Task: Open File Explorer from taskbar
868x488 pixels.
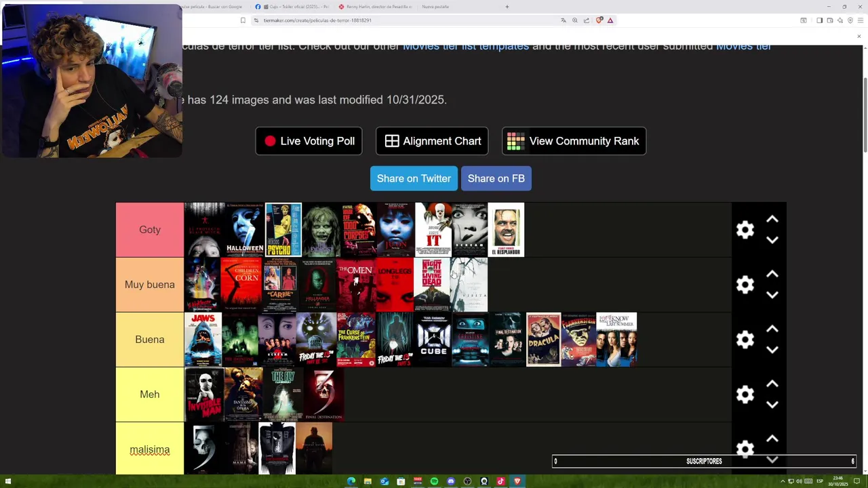Action: pyautogui.click(x=368, y=481)
